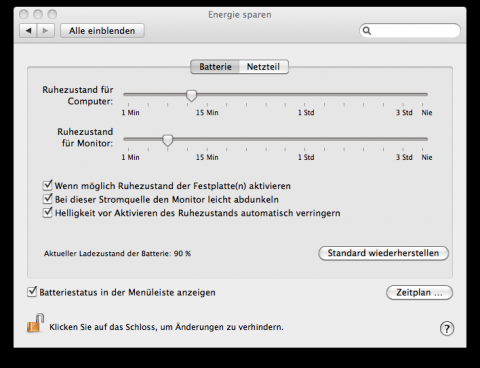This screenshot has width=480, height=368.
Task: Open help via the question mark button
Action: [x=447, y=328]
